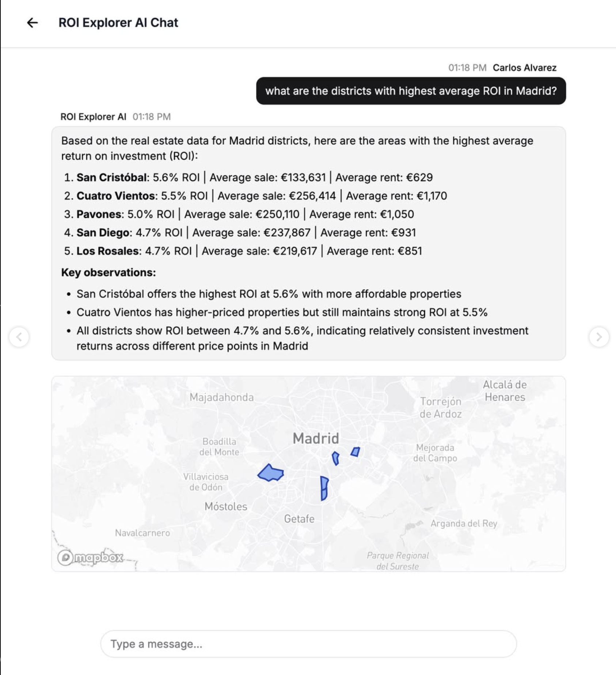The height and width of the screenshot is (675, 616).
Task: Open the ROI Explorer AI Chat header title
Action: coord(118,23)
